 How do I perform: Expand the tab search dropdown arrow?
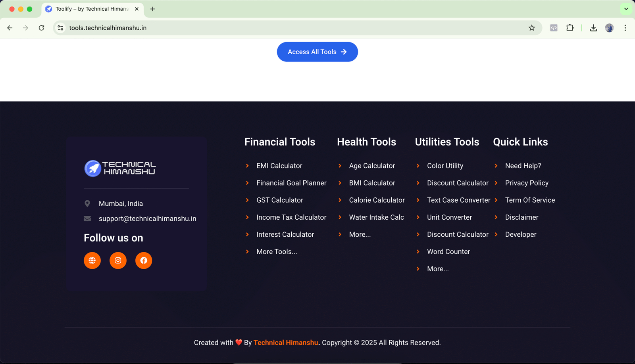point(626,9)
